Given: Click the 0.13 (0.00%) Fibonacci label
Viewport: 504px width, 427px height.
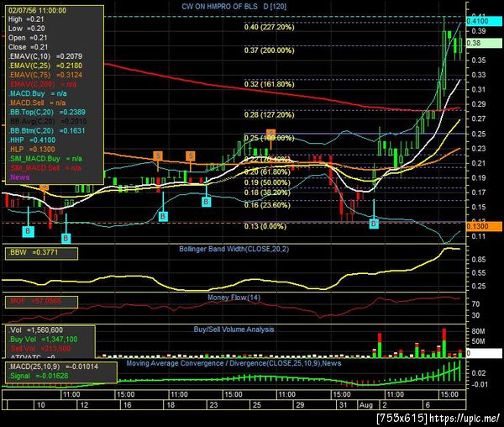Looking at the screenshot, I should (265, 226).
